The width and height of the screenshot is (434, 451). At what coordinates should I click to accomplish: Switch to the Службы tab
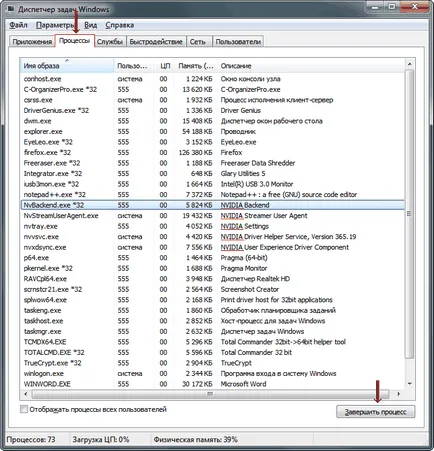(110, 42)
